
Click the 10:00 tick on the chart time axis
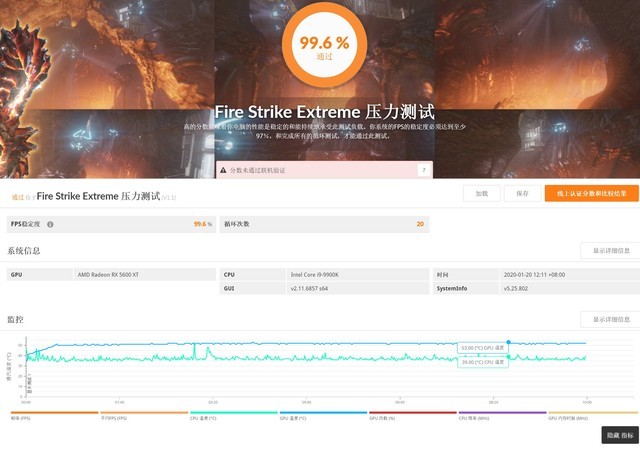(x=587, y=402)
